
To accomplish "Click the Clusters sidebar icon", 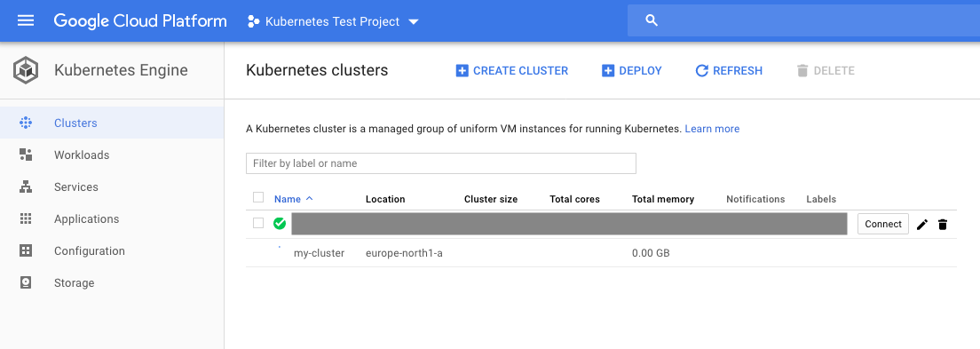I will point(26,123).
